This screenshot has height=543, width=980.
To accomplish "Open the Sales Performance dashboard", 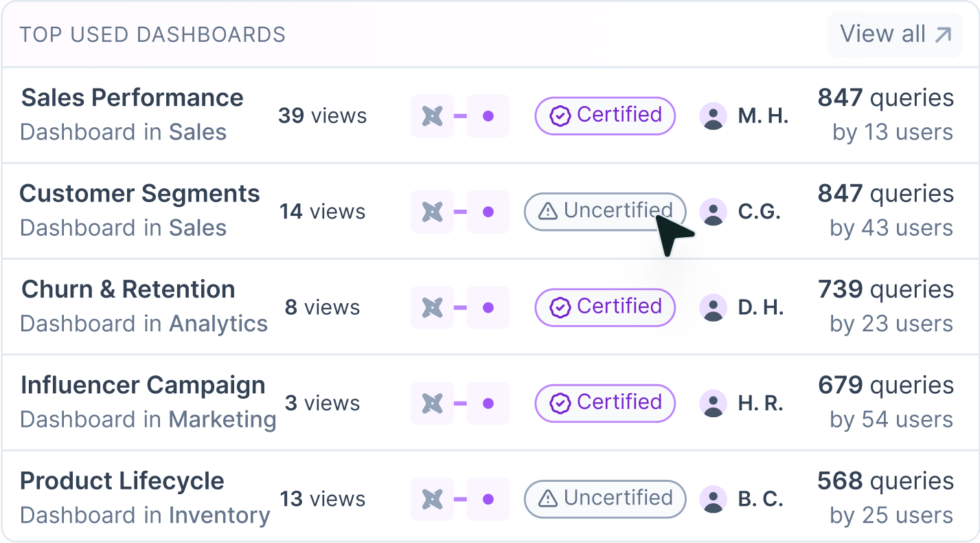I will point(132,98).
